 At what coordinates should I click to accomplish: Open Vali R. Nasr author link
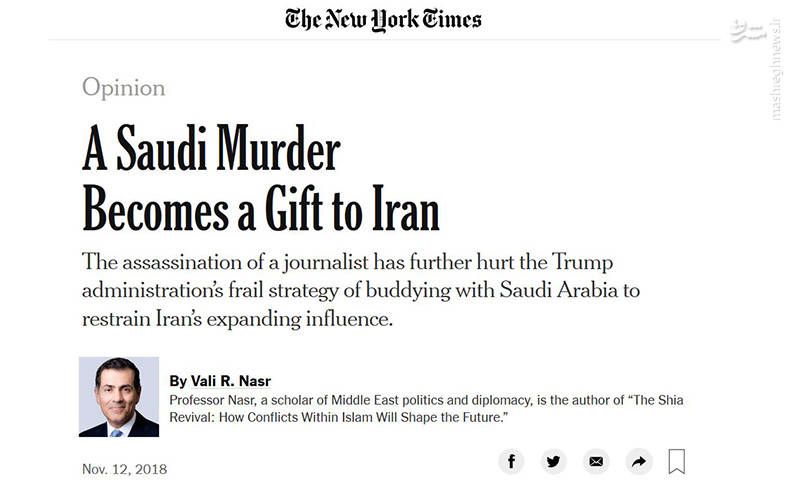[231, 381]
